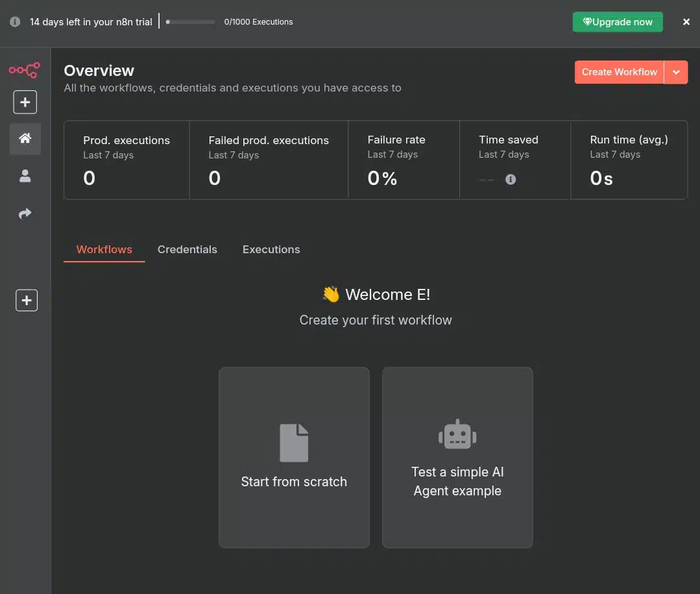Click the n8n logo in sidebar

[x=25, y=70]
